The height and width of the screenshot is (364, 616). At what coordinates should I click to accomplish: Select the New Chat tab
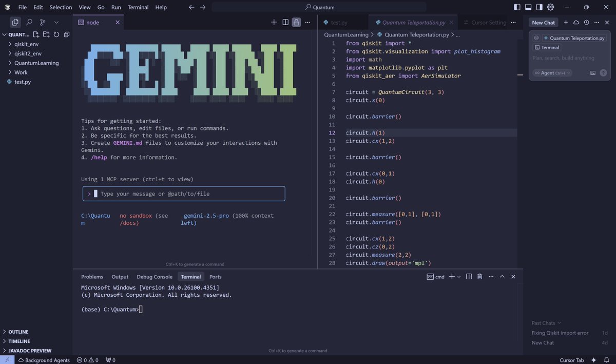(543, 23)
